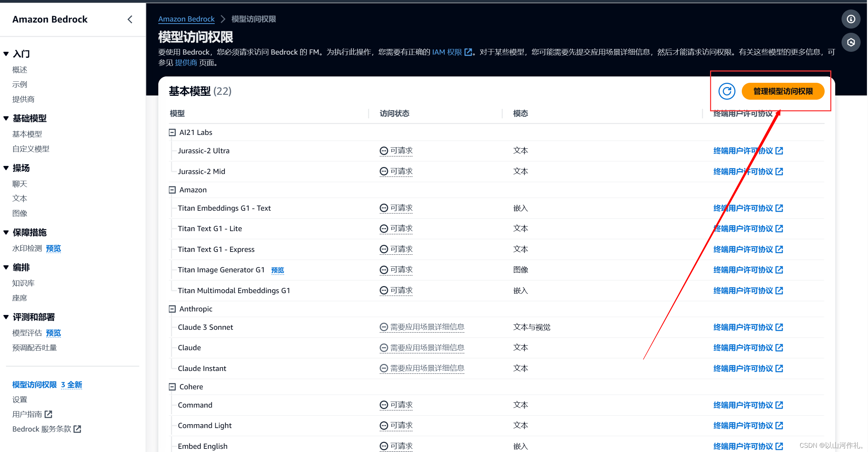The width and height of the screenshot is (868, 452).
Task: Collapse the Cohere provider group
Action: pos(172,387)
